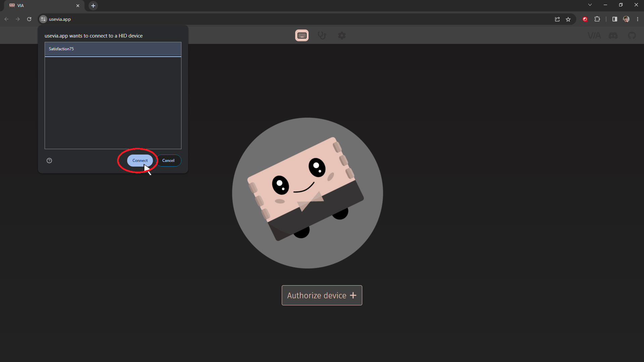The width and height of the screenshot is (644, 362).
Task: Click the help question mark icon
Action: coord(49,160)
